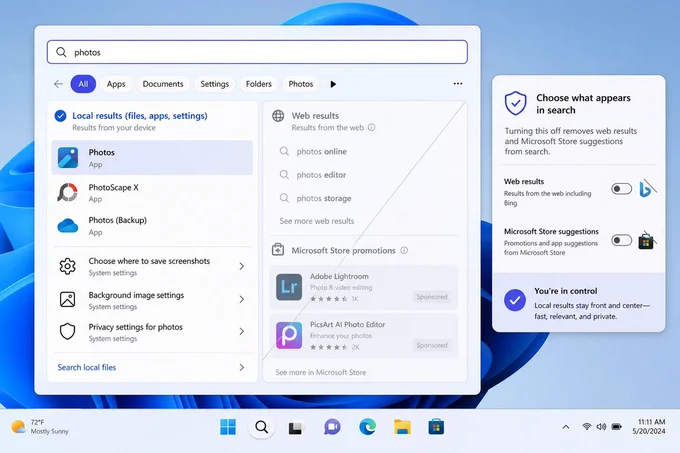Click the shield checkmark icon in panel header
The height and width of the screenshot is (453, 680).
(516, 103)
